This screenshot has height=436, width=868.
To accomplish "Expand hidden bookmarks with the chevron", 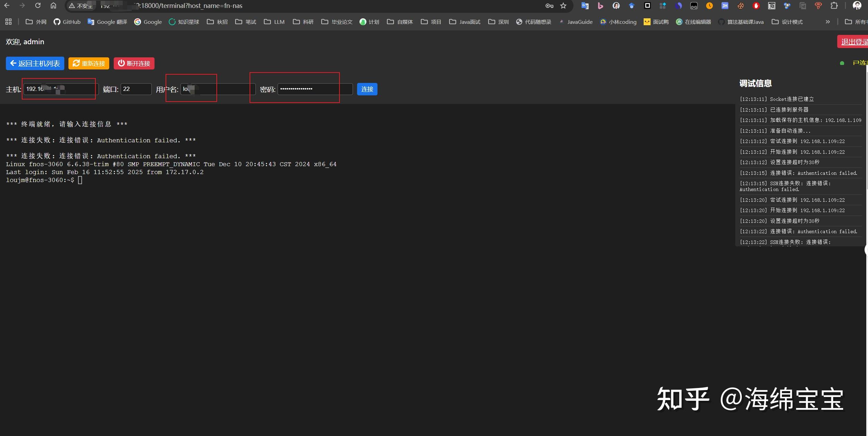I will (x=828, y=22).
